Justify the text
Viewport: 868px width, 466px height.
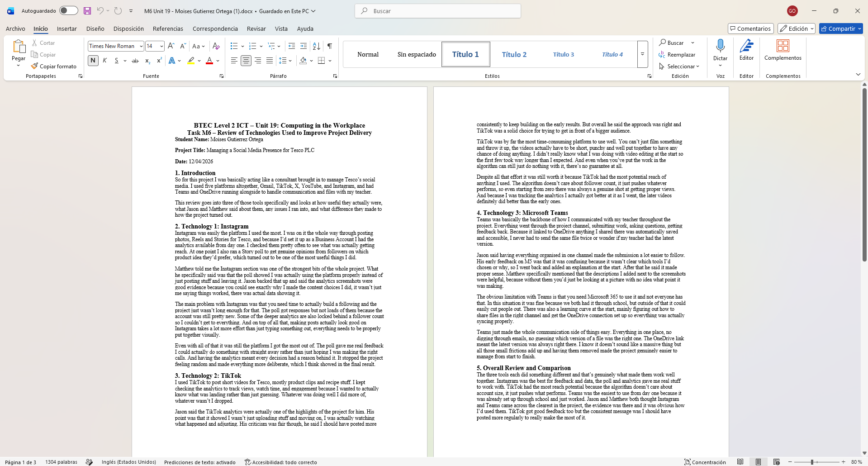[270, 61]
